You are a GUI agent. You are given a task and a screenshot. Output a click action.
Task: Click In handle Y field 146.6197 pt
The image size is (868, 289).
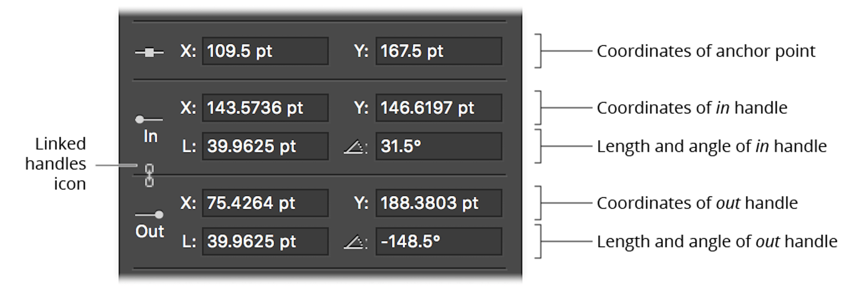(x=439, y=108)
